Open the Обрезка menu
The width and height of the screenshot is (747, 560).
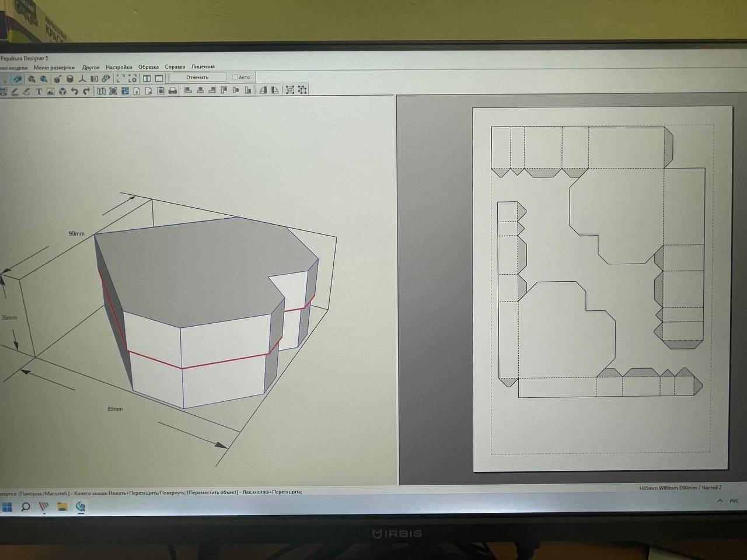(148, 67)
